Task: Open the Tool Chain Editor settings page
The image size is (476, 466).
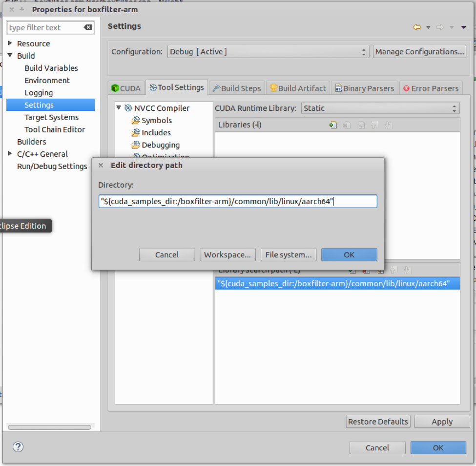Action: [55, 129]
